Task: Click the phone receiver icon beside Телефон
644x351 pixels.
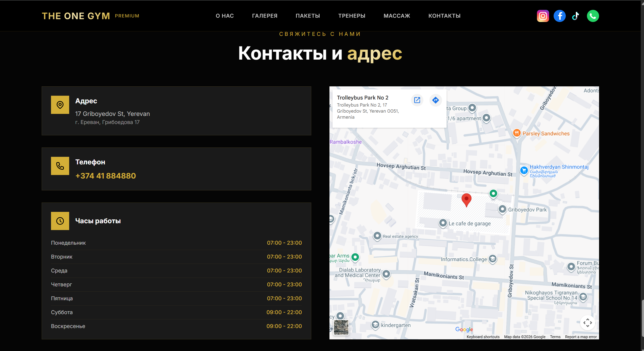Action: coord(60,166)
